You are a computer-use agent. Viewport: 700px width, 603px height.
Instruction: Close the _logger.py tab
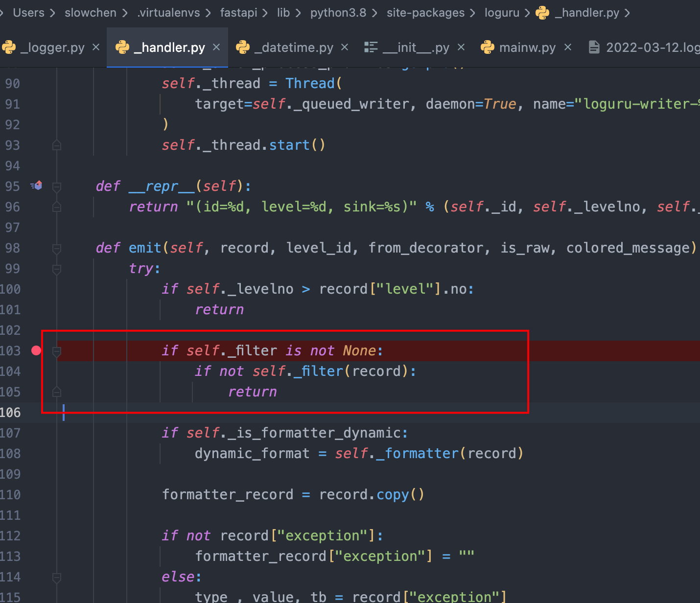[x=96, y=47]
